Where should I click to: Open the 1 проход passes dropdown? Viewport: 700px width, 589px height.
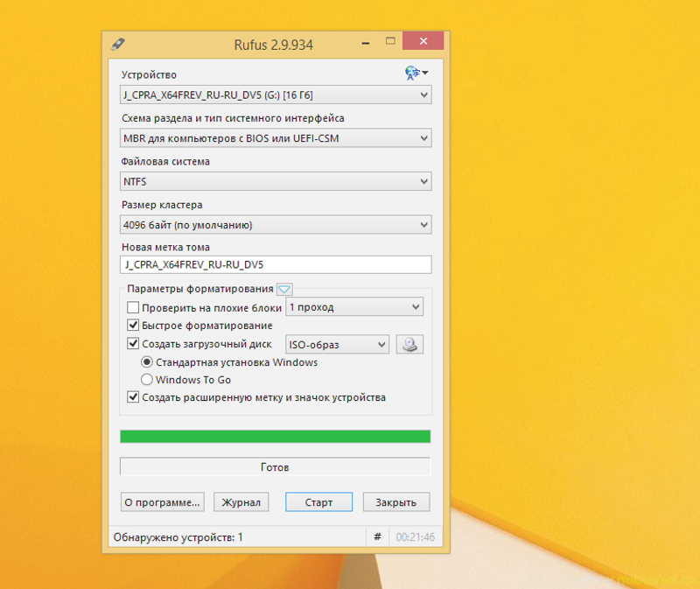[x=354, y=307]
